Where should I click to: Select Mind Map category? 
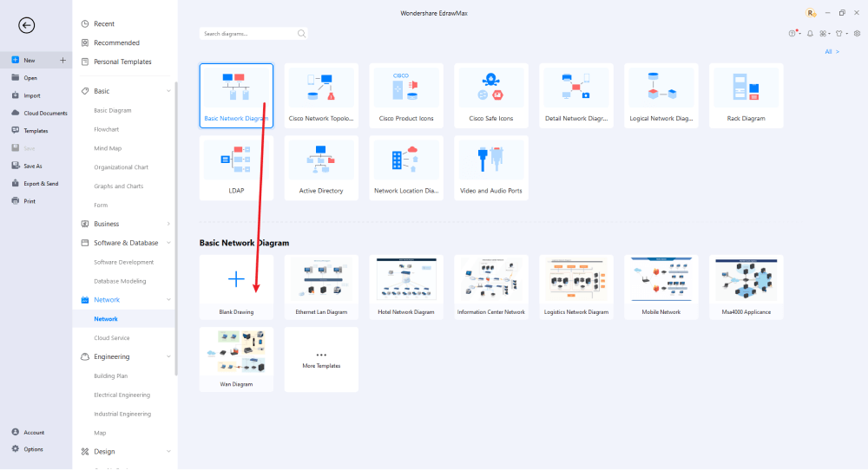[x=108, y=148]
